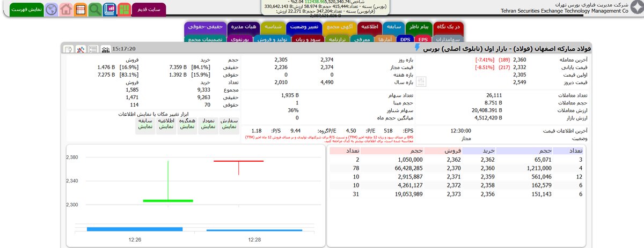
Task: Toggle the اطلاعیه نمایش display box
Action: click(x=167, y=125)
